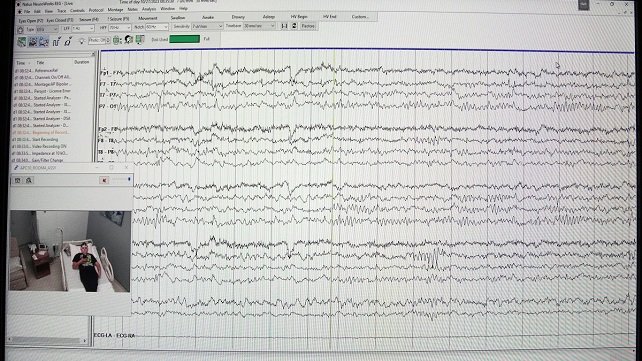Click the third highlighted camera toolbar icon
Image resolution: width=642 pixels, height=361 pixels.
click(x=44, y=41)
